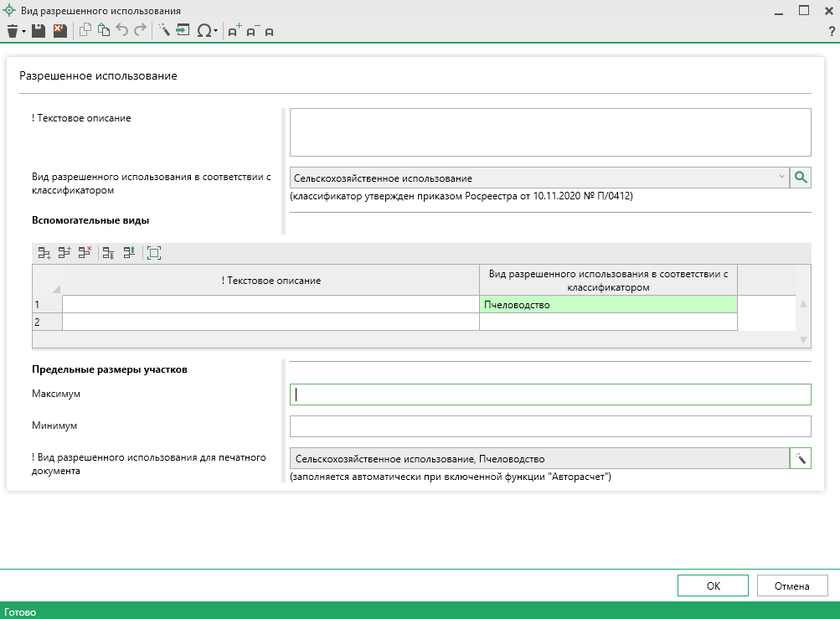The height and width of the screenshot is (619, 840).
Task: Move table row down icon
Action: click(108, 252)
